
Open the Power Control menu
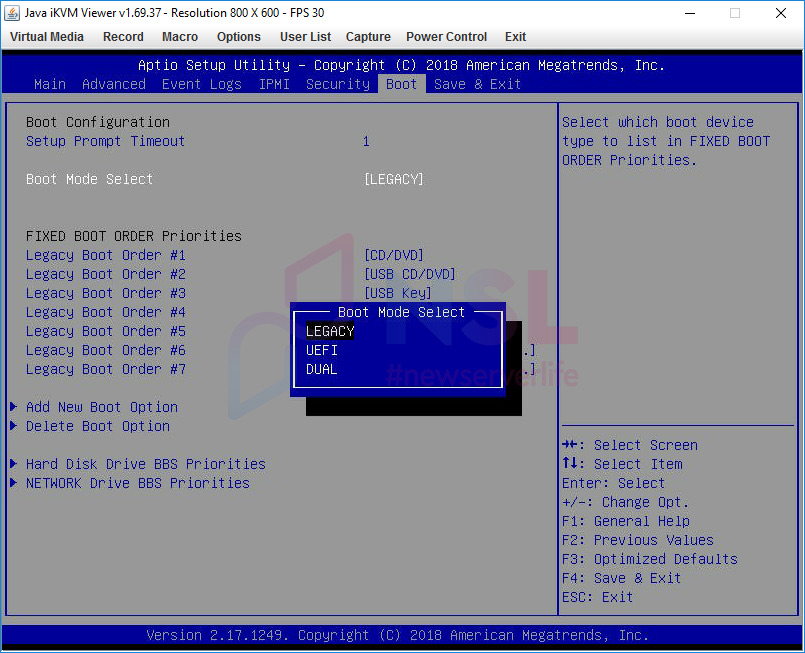point(446,37)
